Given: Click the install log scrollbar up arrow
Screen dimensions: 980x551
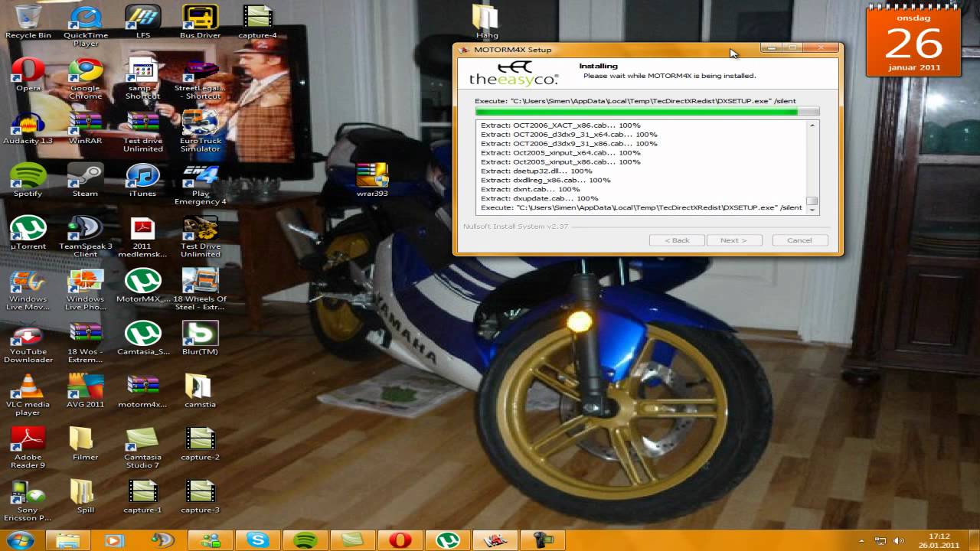Looking at the screenshot, I should tap(813, 125).
